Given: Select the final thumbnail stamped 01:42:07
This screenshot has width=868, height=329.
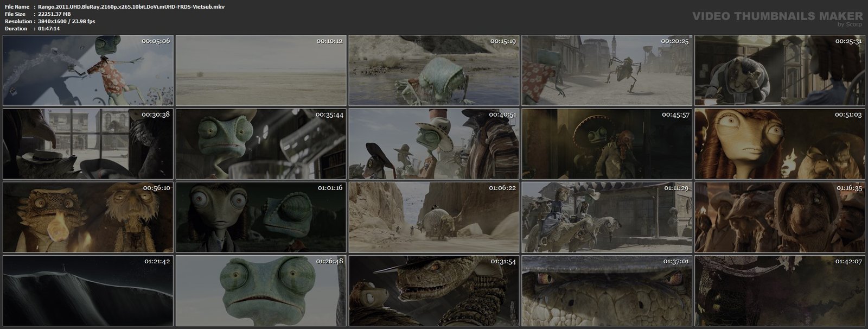Looking at the screenshot, I should pyautogui.click(x=780, y=290).
